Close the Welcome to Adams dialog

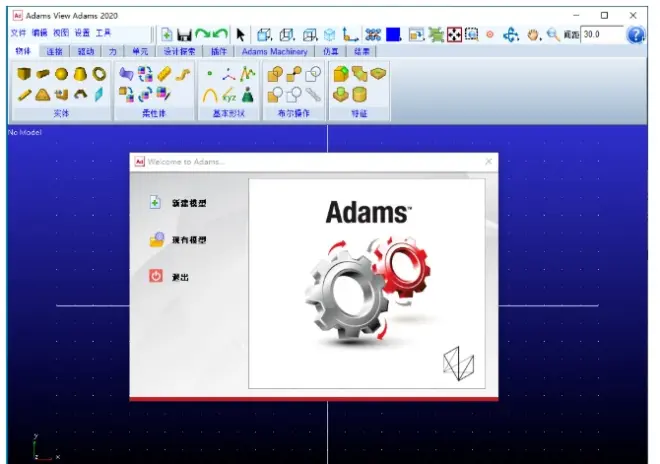point(489,162)
